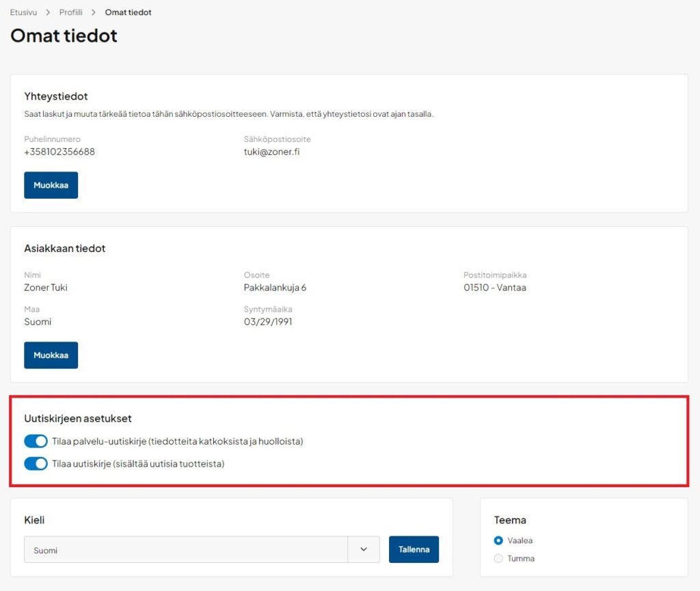This screenshot has height=591, width=700.
Task: Save the language with Tallenna
Action: (x=414, y=549)
